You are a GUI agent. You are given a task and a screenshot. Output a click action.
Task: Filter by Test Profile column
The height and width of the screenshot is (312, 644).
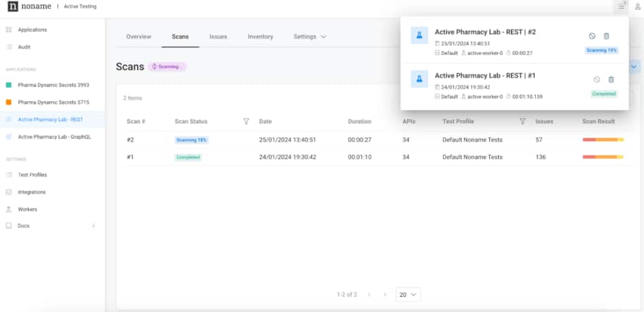[x=522, y=122]
